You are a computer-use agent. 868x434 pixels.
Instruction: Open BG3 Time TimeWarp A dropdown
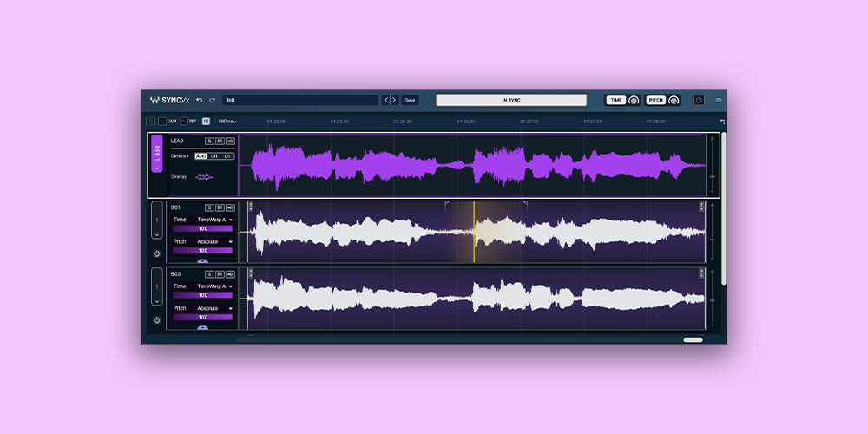214,286
